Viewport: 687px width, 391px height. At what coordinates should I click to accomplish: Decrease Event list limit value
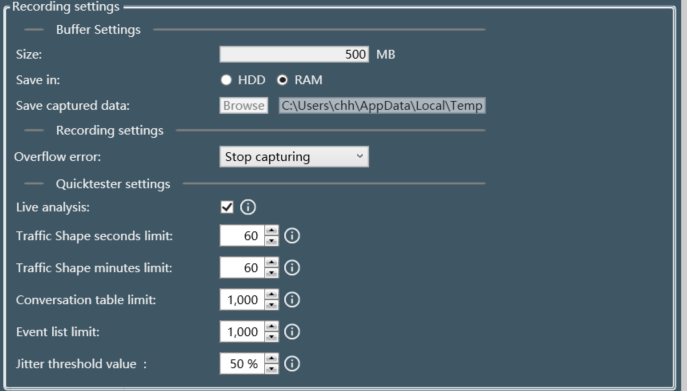point(272,337)
